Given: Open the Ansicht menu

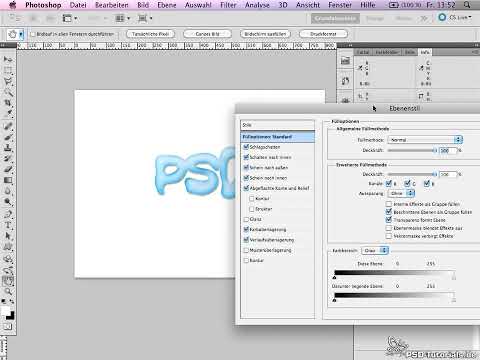Looking at the screenshot, I should (x=308, y=5).
